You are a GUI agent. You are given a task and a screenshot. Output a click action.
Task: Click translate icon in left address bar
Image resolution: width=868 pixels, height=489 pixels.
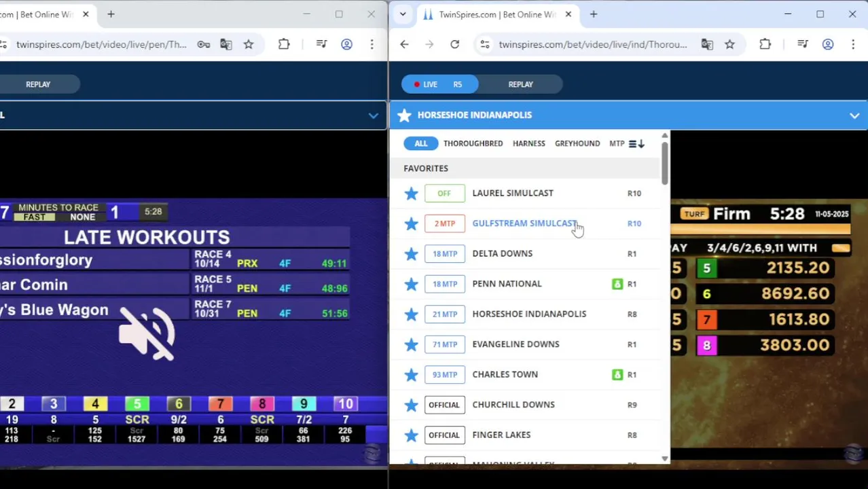(226, 44)
